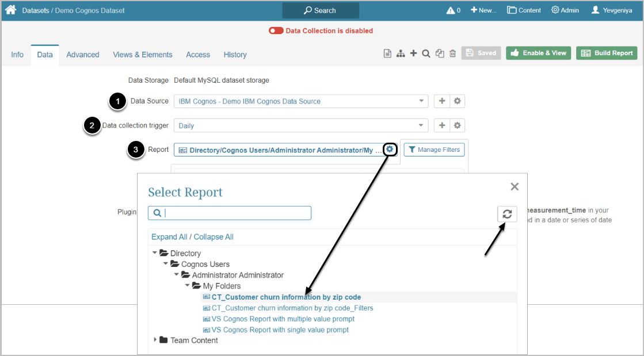Collapse the Cognos Users folder
Image resolution: width=644 pixels, height=356 pixels.
(x=166, y=263)
